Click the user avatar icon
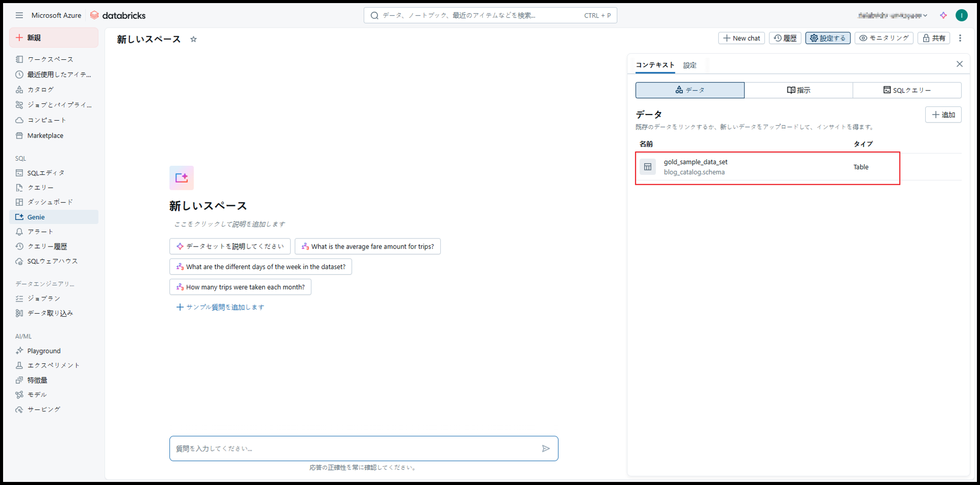 coord(961,15)
